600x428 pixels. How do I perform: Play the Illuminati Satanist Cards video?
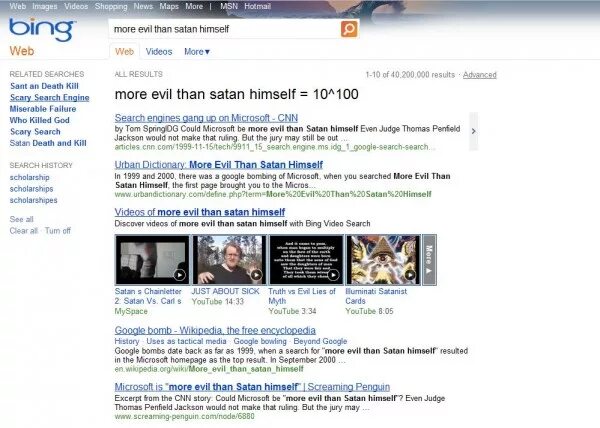[383, 260]
